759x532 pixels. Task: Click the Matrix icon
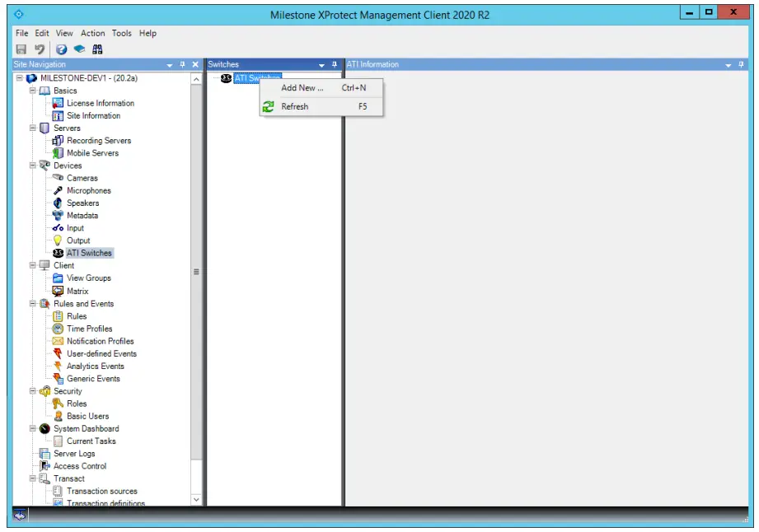pos(58,291)
